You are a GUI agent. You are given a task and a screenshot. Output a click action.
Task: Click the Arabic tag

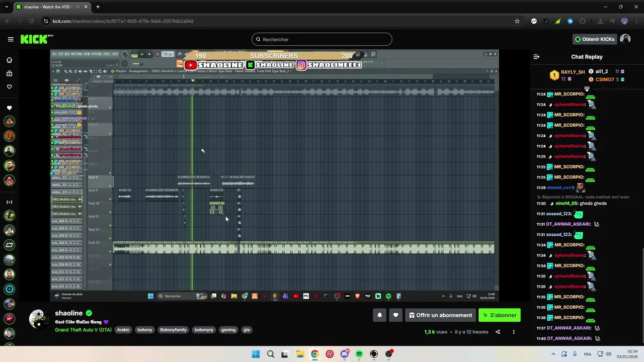click(x=123, y=330)
